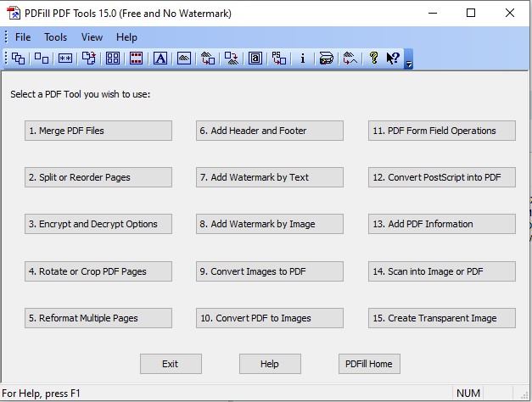Click the Header and Footer toolbar icon
This screenshot has height=402, width=532.
[x=136, y=59]
